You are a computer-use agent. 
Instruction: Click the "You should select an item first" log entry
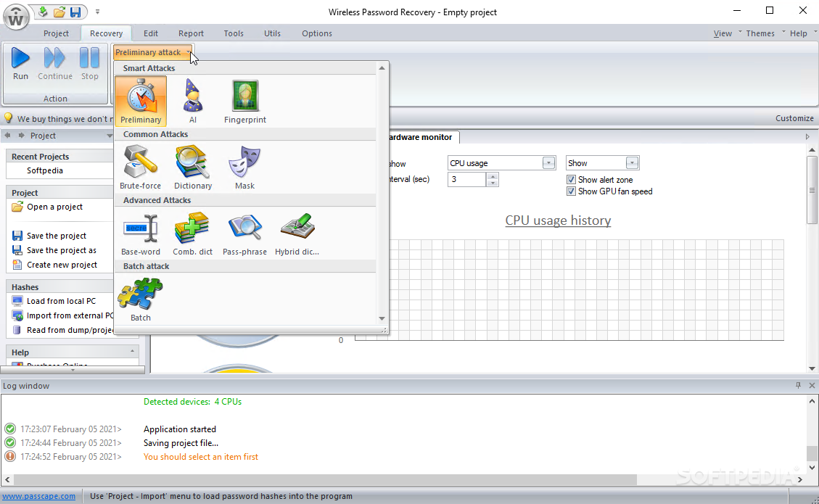click(200, 456)
